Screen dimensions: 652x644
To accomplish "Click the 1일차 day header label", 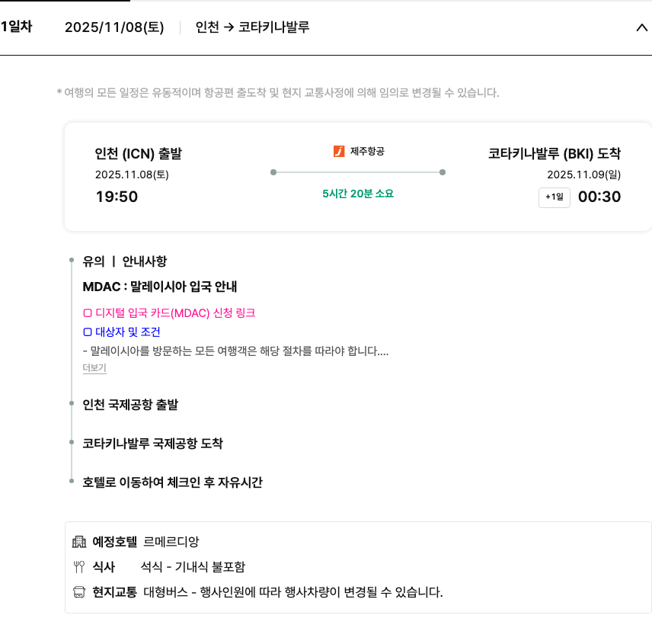I will [x=16, y=27].
